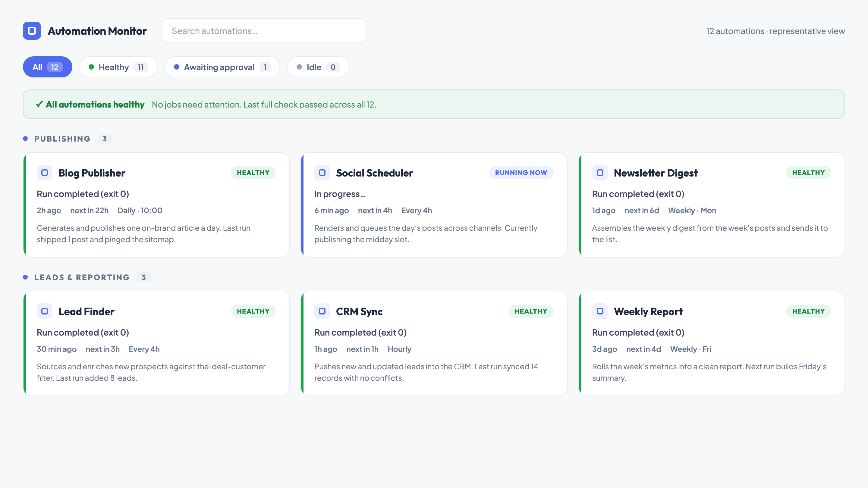868x488 pixels.
Task: Filter by Awaiting approval
Action: point(222,67)
